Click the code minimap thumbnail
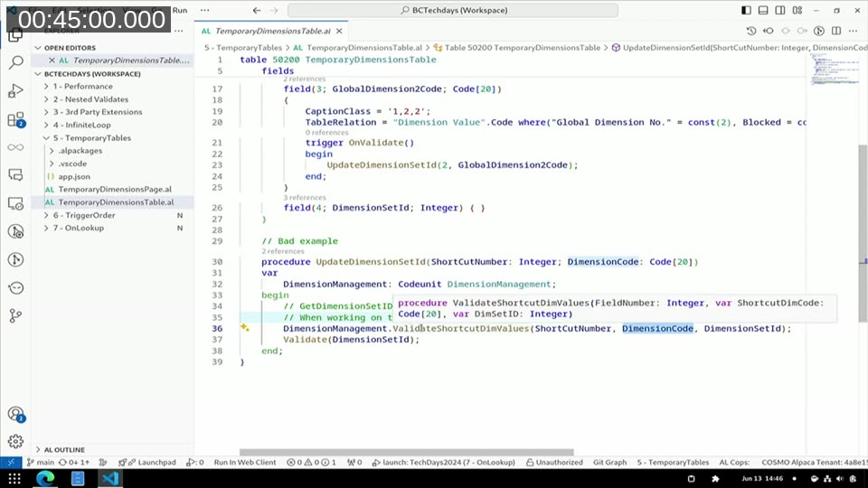Screen dimensions: 868x488 (x=835, y=70)
